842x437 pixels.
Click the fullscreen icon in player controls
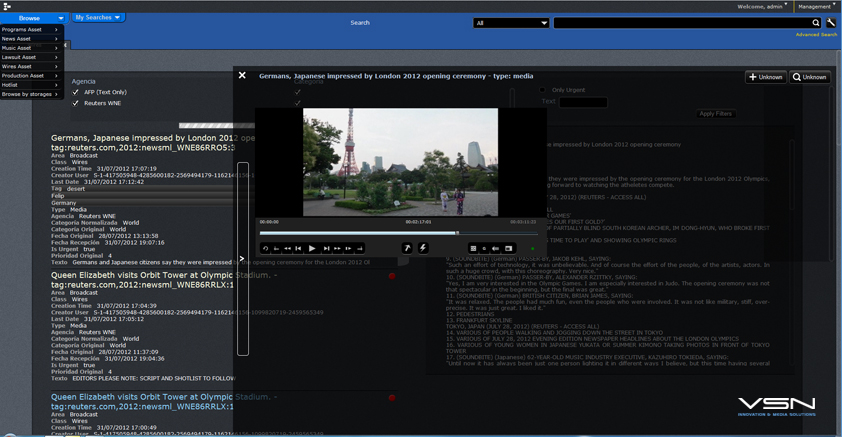coord(508,248)
